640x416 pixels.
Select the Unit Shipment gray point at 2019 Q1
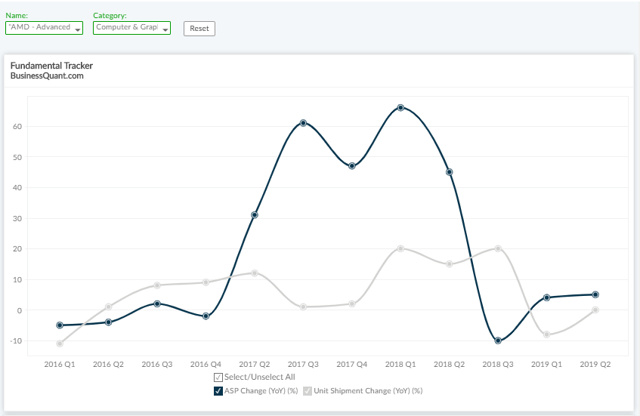[546, 334]
